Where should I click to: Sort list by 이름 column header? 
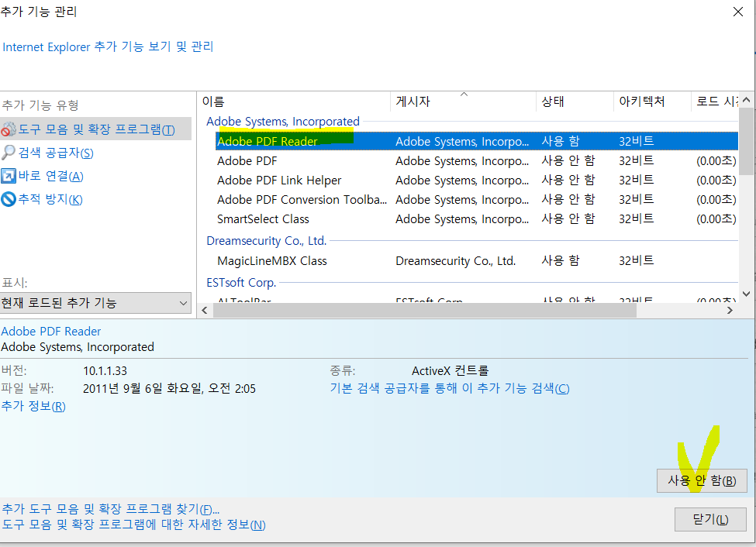(x=294, y=101)
